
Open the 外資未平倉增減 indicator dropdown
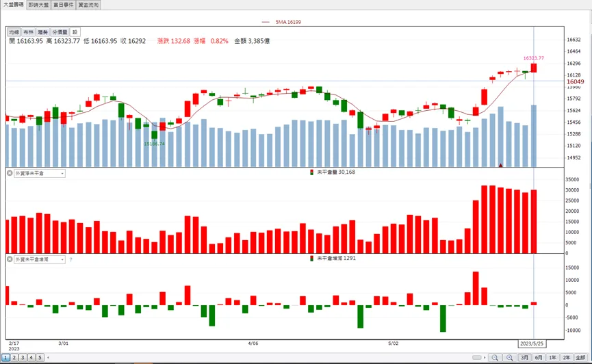tap(40, 259)
